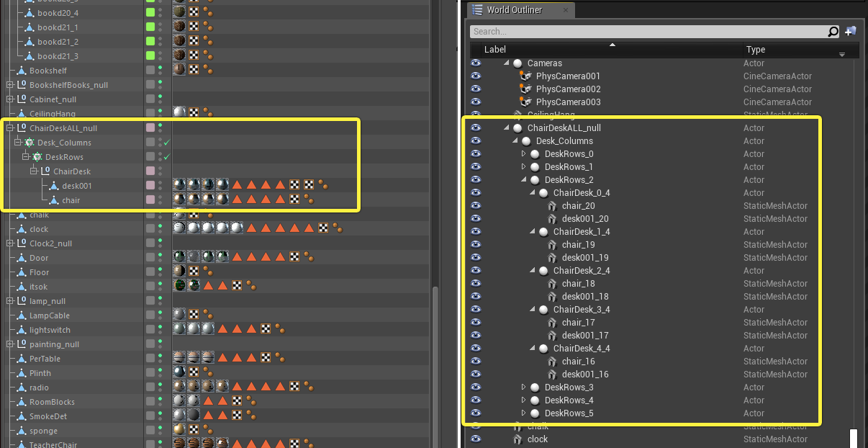The image size is (868, 448).
Task: Click the material sphere tag on Floor
Action: (x=179, y=272)
